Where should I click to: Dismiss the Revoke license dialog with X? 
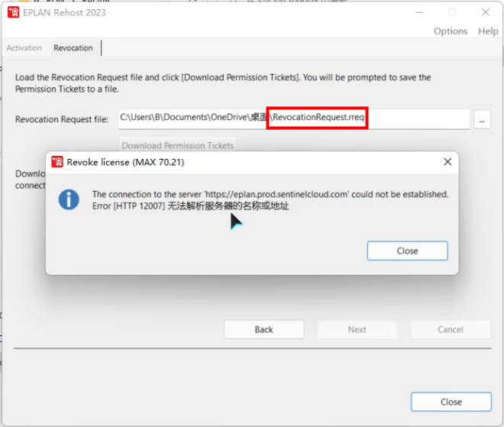coord(448,162)
